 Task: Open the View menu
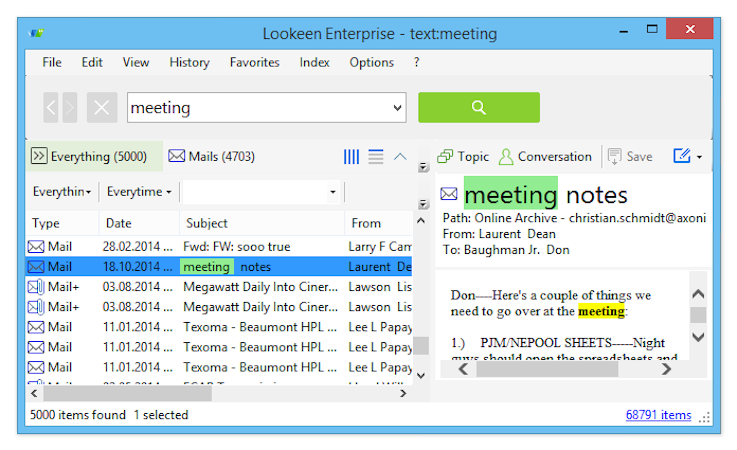point(136,62)
